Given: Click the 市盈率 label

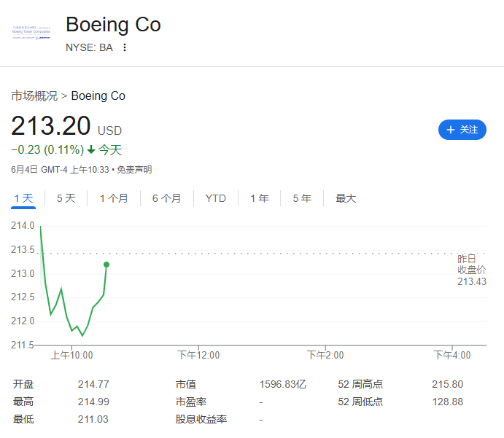Looking at the screenshot, I should [x=191, y=402].
